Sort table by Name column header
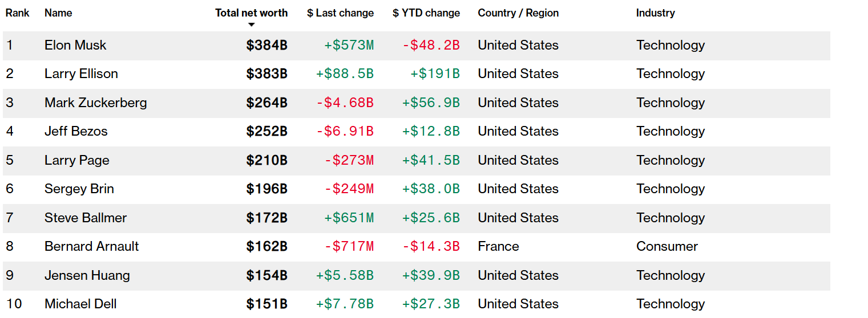868x318 pixels. pyautogui.click(x=58, y=13)
